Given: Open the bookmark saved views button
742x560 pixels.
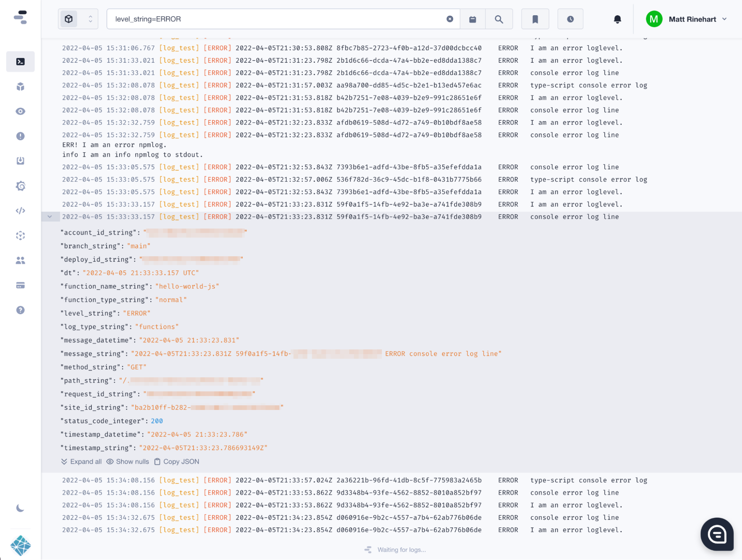Looking at the screenshot, I should 535,19.
